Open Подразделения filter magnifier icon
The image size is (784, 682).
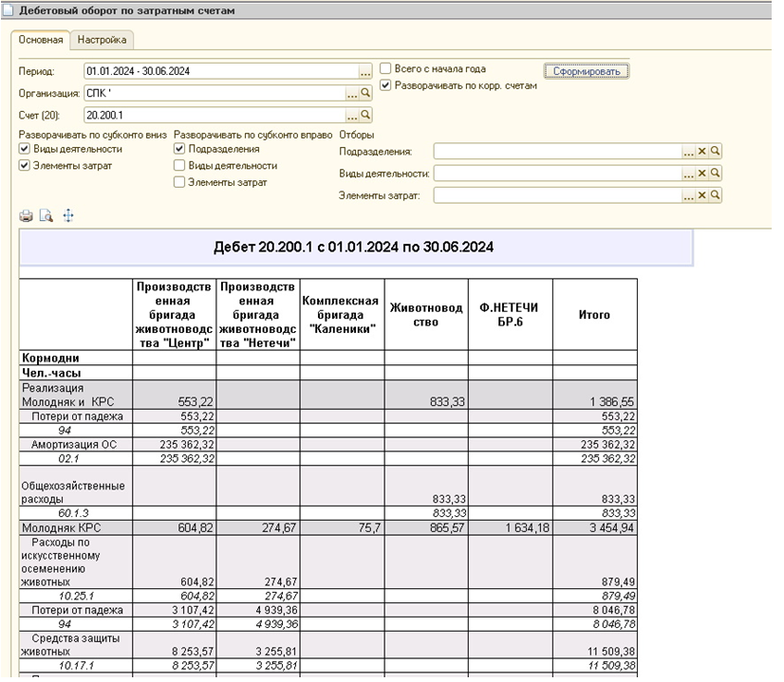716,151
